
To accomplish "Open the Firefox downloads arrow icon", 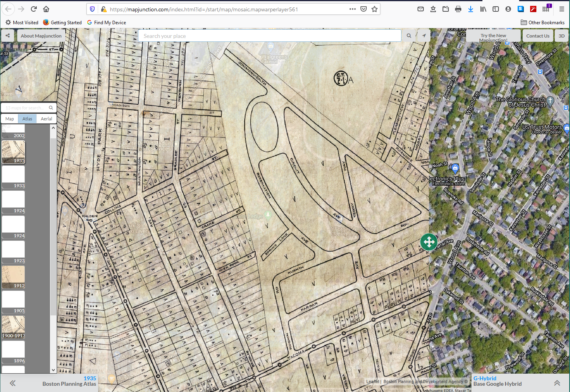I will (x=471, y=9).
